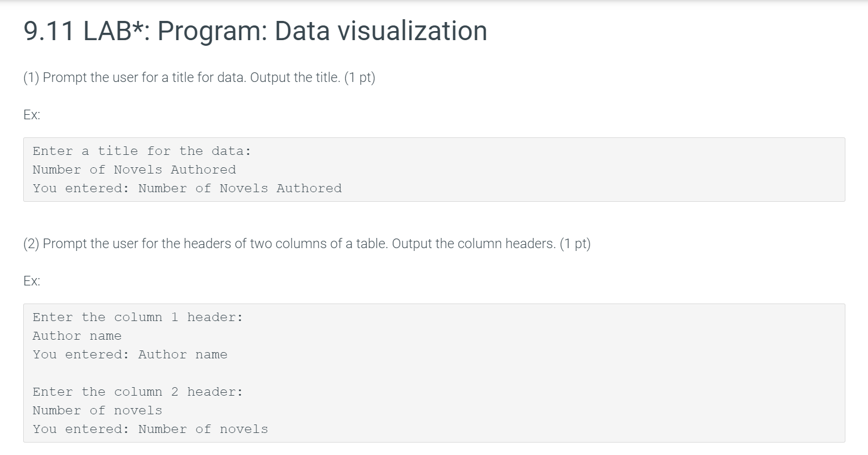Click the "You entered: Author name" output line
The image size is (868, 455).
point(129,354)
